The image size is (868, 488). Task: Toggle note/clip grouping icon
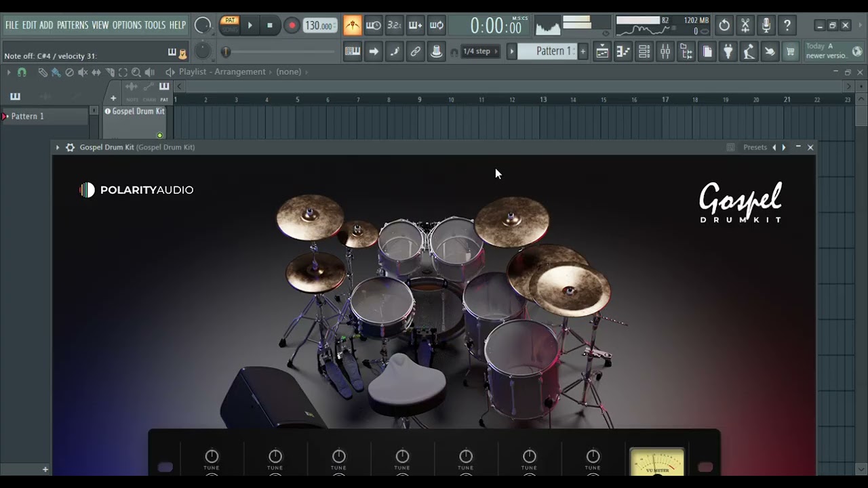tap(394, 52)
